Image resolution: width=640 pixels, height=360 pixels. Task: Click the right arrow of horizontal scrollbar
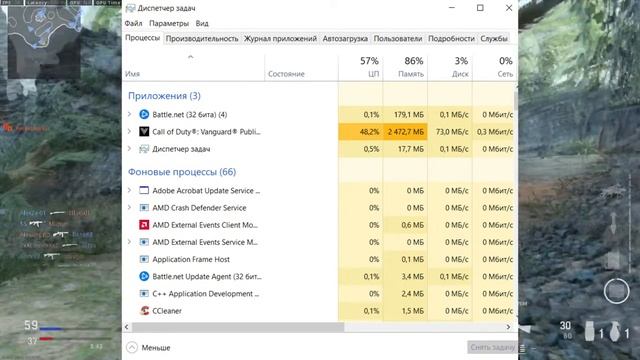coord(508,327)
